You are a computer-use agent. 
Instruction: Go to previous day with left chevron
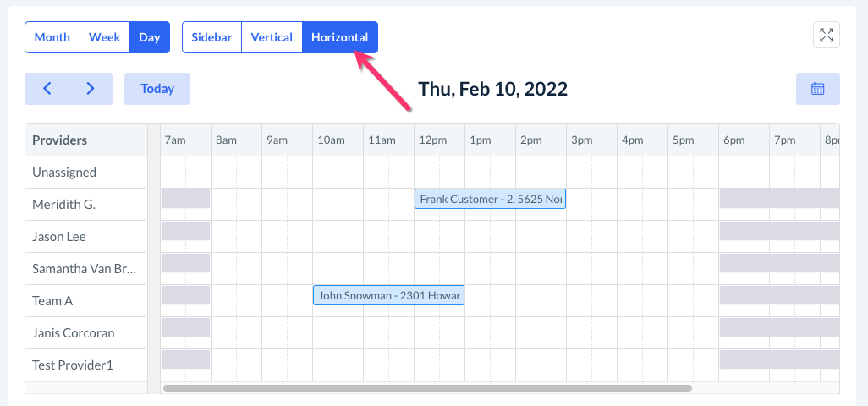[x=47, y=89]
